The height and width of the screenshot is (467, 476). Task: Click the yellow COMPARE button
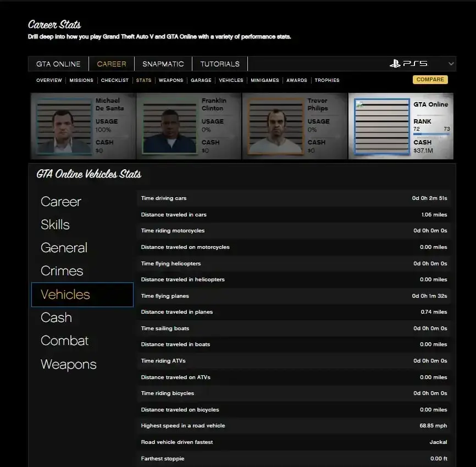coord(430,80)
